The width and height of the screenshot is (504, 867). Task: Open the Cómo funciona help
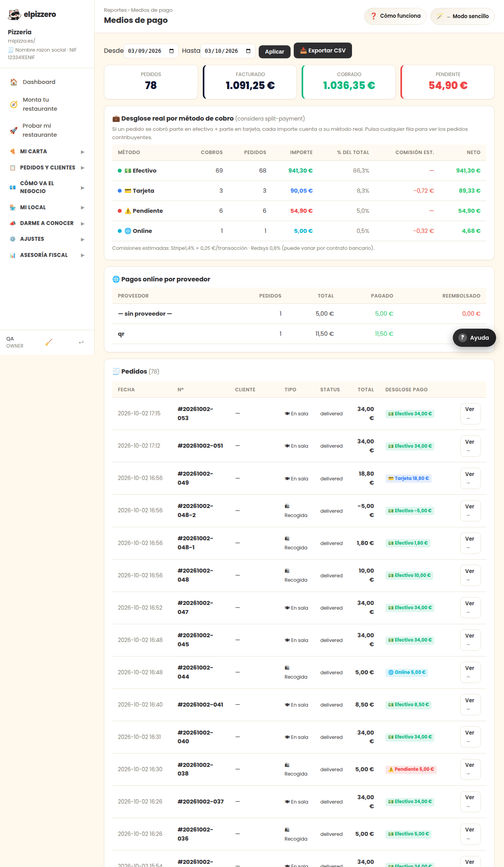click(x=395, y=16)
